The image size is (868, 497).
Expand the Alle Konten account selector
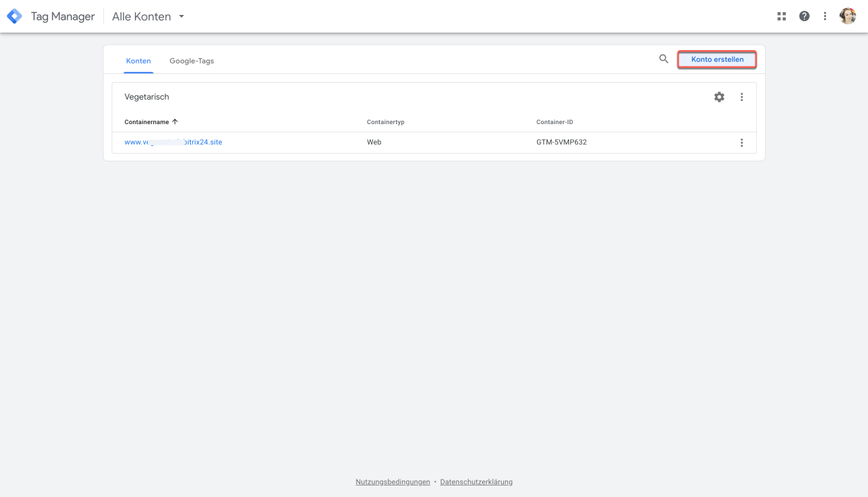click(149, 16)
